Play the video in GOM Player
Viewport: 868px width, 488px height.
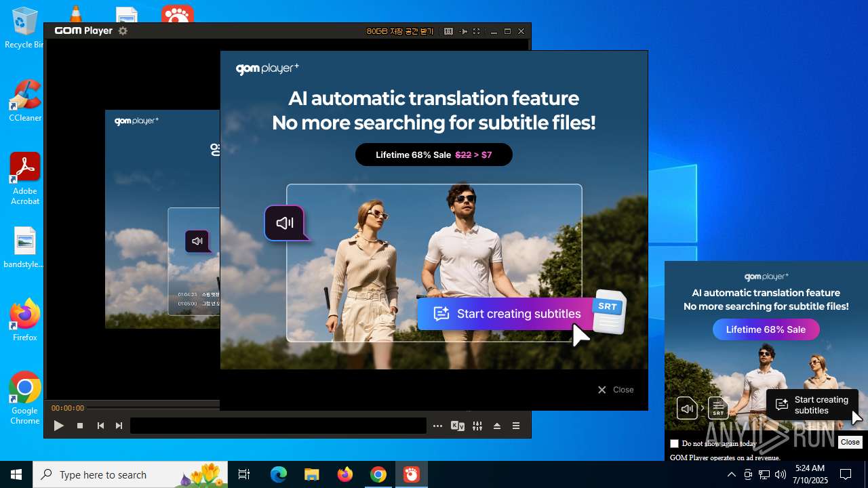pyautogui.click(x=59, y=426)
